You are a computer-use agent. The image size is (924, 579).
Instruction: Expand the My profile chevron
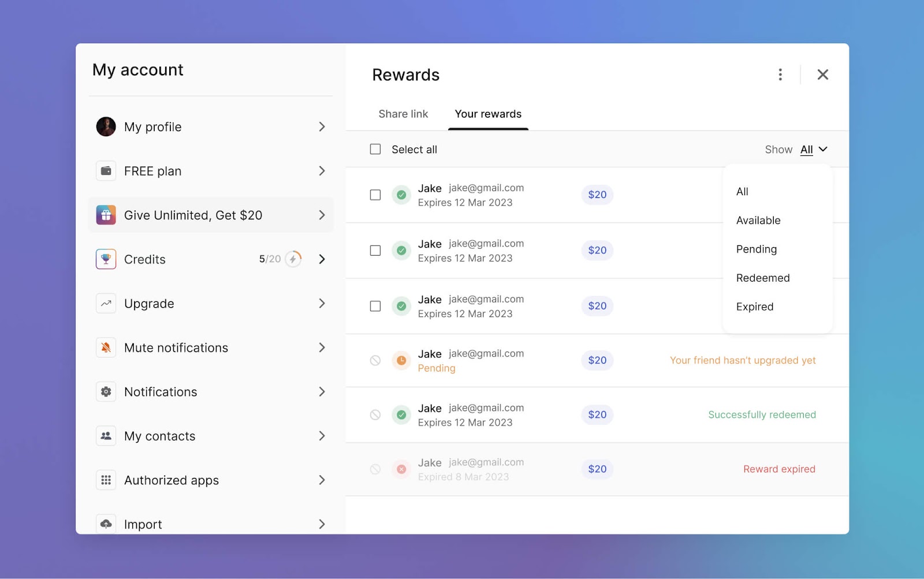click(x=322, y=126)
